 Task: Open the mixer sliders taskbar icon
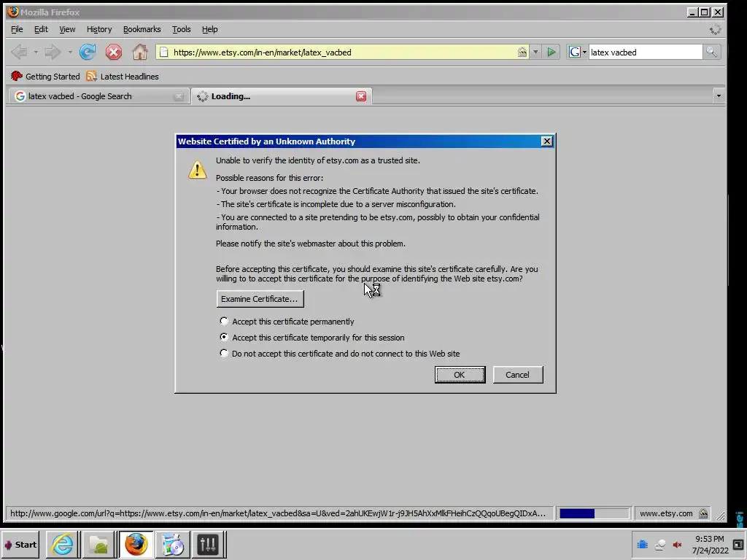point(208,544)
